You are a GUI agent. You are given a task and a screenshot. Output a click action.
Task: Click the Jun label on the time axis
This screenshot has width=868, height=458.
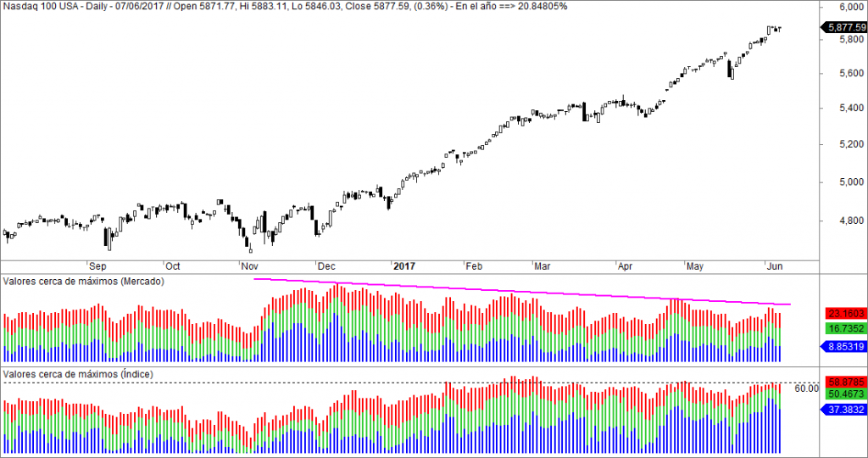[775, 265]
